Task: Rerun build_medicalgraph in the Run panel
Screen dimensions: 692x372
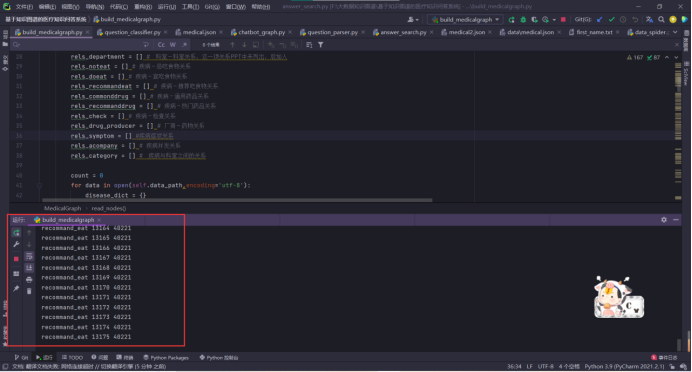Action: pyautogui.click(x=16, y=233)
